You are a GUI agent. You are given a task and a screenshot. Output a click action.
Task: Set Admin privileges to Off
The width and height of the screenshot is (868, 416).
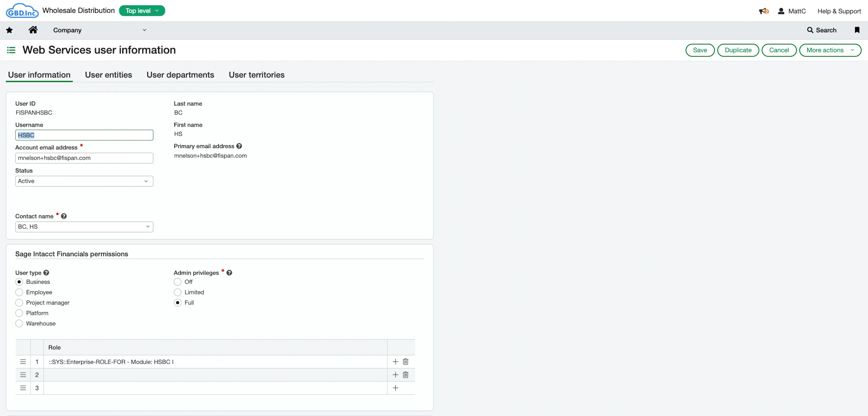coord(177,282)
